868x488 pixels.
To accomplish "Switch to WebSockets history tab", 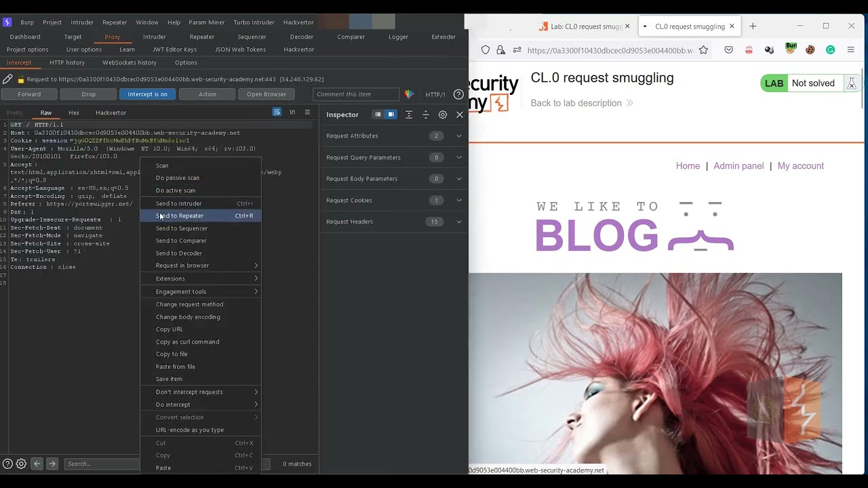I will (x=130, y=62).
